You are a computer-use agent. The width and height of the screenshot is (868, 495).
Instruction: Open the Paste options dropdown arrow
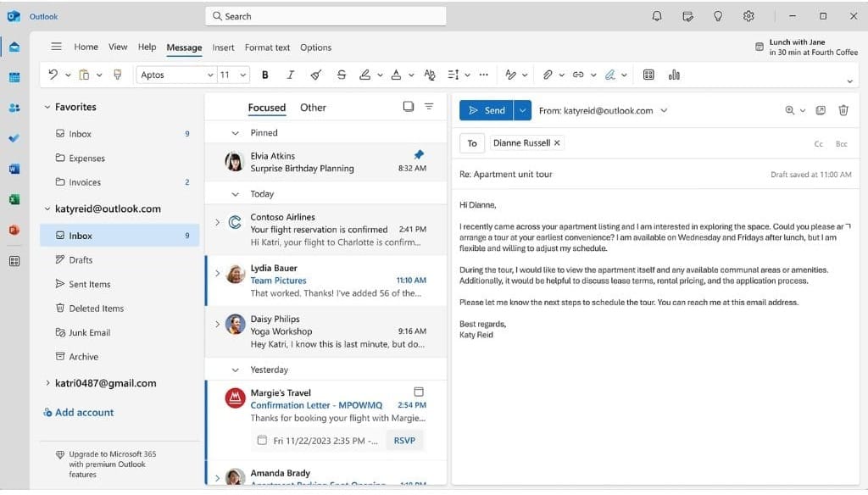(x=99, y=75)
